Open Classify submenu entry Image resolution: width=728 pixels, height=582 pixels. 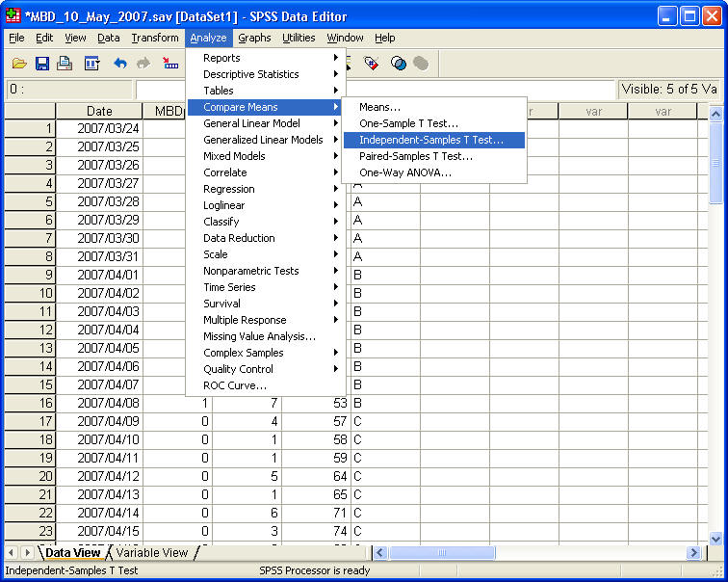tap(265, 222)
